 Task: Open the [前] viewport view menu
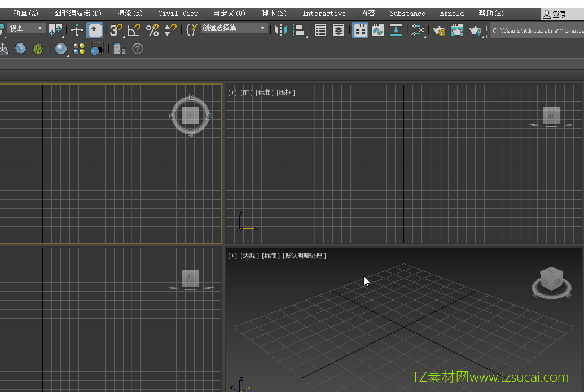(246, 93)
